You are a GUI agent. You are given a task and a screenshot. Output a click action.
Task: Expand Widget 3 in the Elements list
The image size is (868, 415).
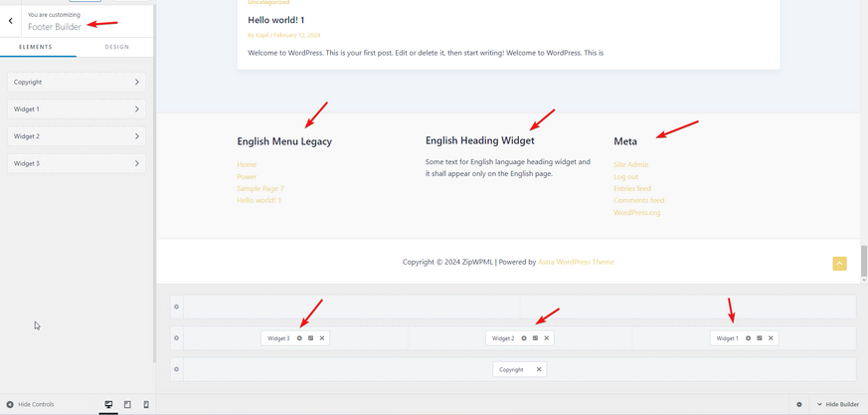click(77, 163)
